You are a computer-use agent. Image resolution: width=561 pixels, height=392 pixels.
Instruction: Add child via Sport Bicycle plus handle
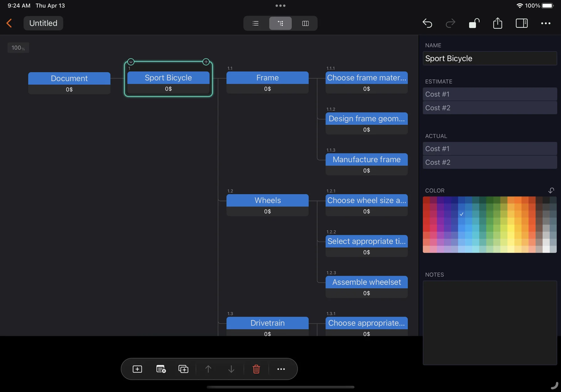coord(206,62)
